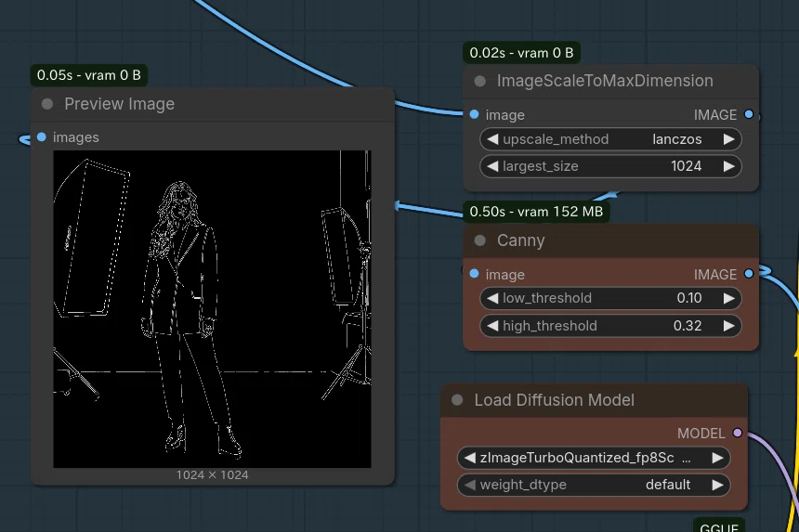
Task: Increase high_threshold with right arrow
Action: tap(729, 326)
